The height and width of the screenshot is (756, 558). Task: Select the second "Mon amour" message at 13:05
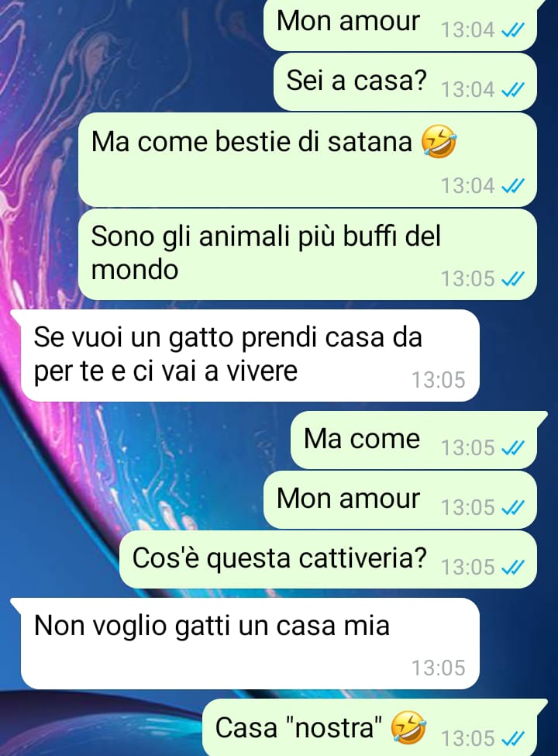coord(400,499)
